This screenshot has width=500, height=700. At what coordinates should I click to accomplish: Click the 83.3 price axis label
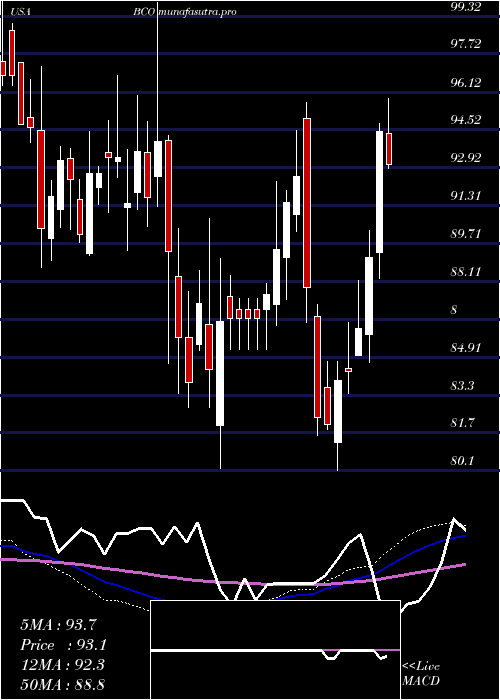click(x=463, y=385)
